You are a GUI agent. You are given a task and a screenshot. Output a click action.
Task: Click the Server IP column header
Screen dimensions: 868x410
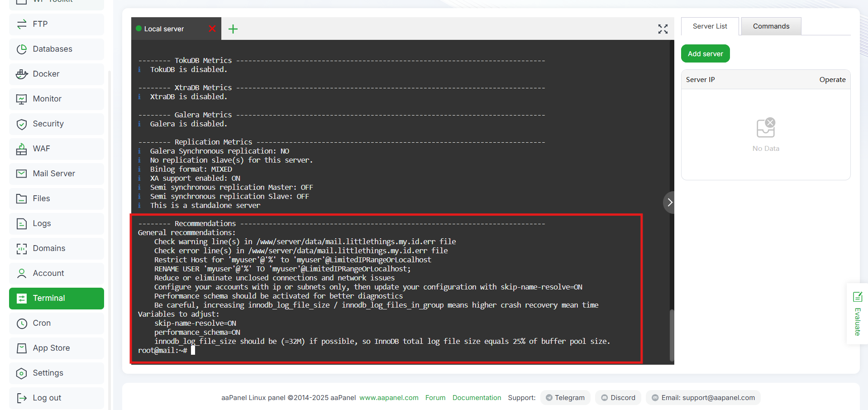[700, 80]
